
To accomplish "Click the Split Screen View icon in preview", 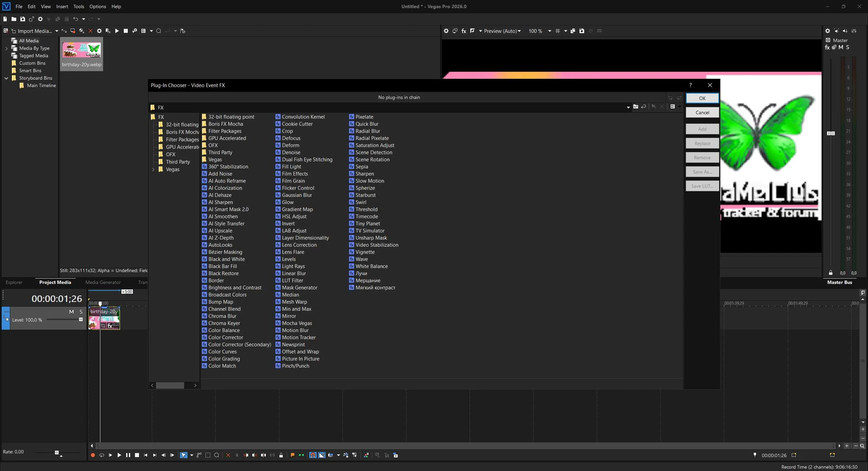I will click(x=473, y=31).
